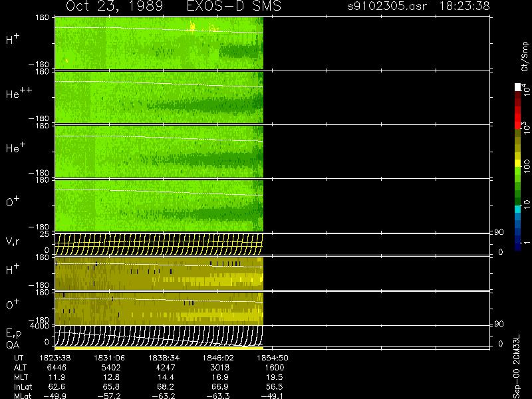Click the yellow QA status bar
Screen dimensions: 532x399
click(x=159, y=348)
